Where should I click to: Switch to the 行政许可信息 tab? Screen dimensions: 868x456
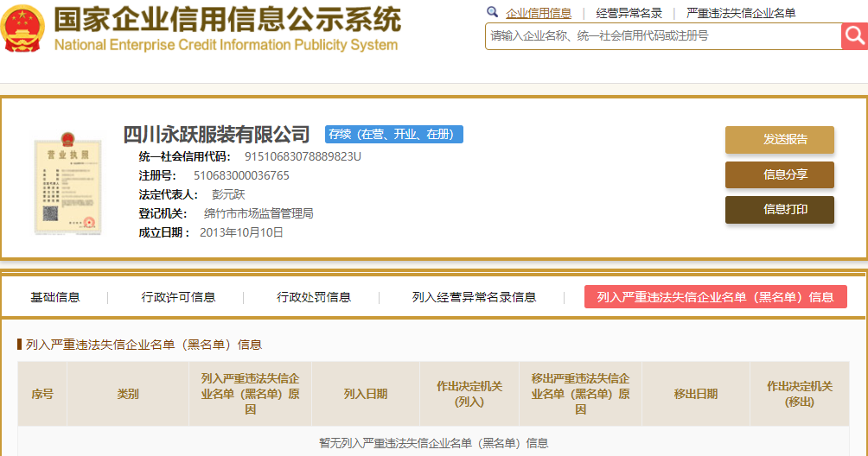click(178, 297)
